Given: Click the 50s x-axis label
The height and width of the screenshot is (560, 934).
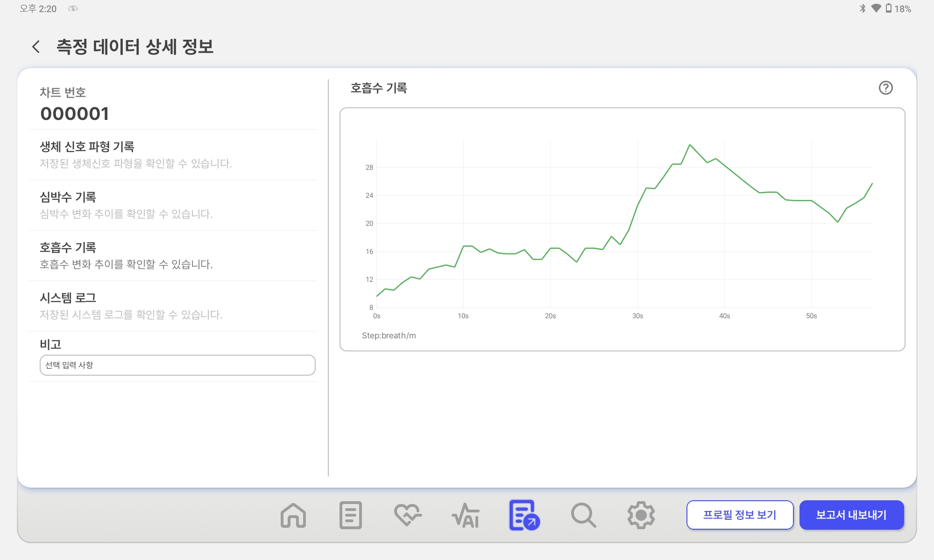Looking at the screenshot, I should 811,316.
